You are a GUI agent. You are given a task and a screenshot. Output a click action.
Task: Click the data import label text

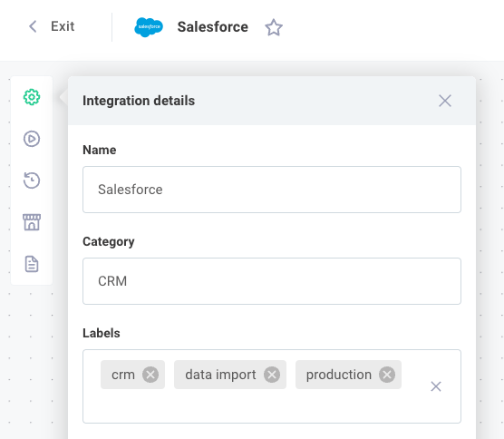pos(220,375)
